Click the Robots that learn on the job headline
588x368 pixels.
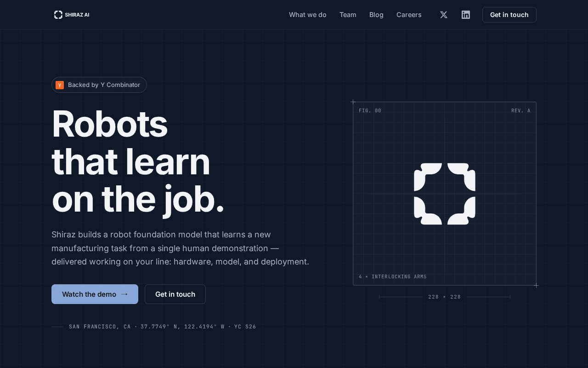tap(138, 161)
